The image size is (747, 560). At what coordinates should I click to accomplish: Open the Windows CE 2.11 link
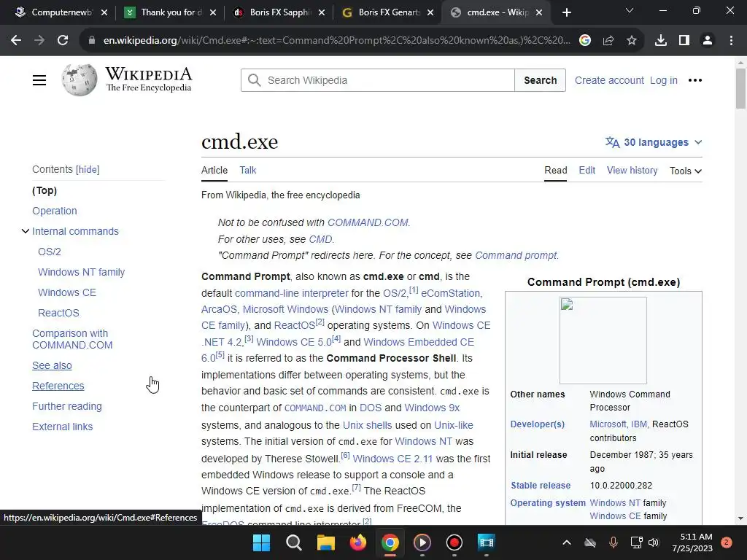pyautogui.click(x=392, y=459)
